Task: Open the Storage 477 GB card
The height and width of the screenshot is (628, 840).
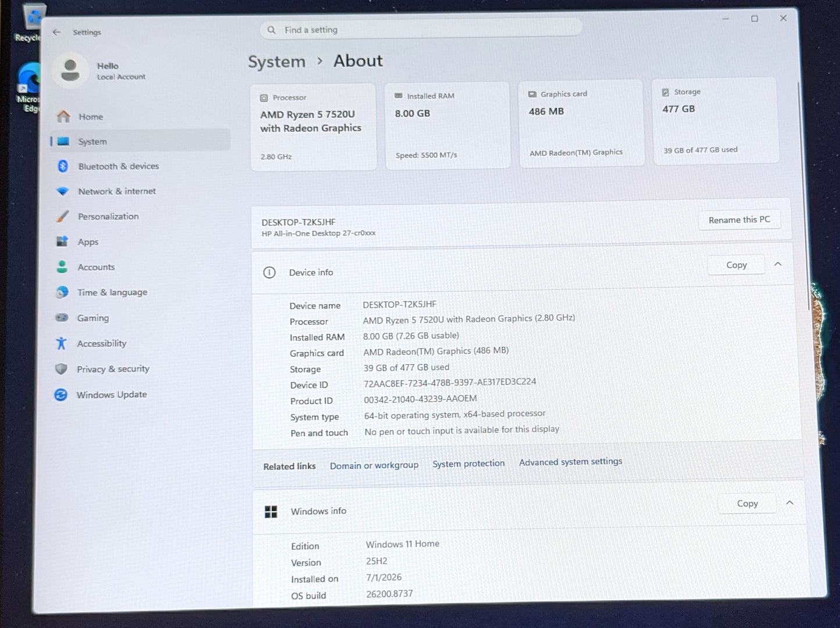Action: pyautogui.click(x=716, y=121)
